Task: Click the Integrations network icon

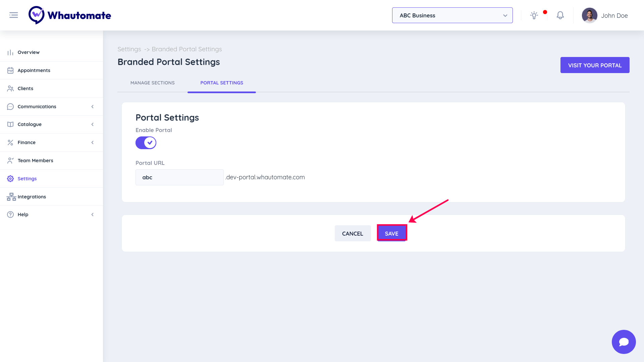Action: 11,197
